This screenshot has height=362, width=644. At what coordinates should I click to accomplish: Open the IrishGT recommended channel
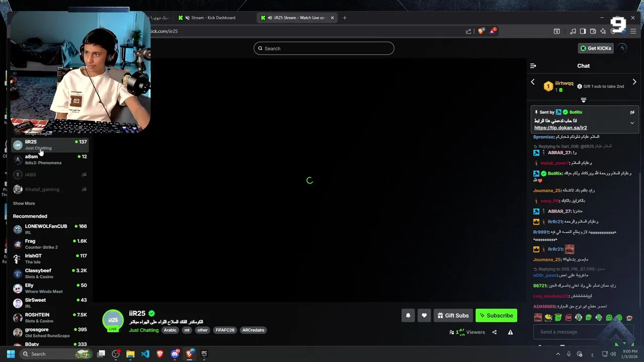click(50, 258)
